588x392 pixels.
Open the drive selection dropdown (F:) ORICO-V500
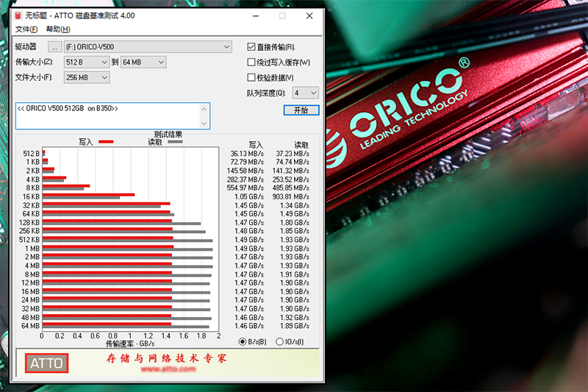click(x=148, y=47)
